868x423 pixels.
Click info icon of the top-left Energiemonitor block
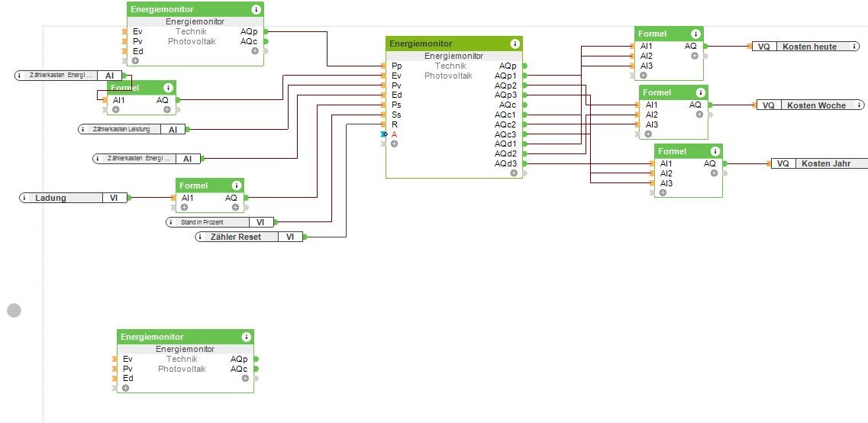pyautogui.click(x=256, y=9)
